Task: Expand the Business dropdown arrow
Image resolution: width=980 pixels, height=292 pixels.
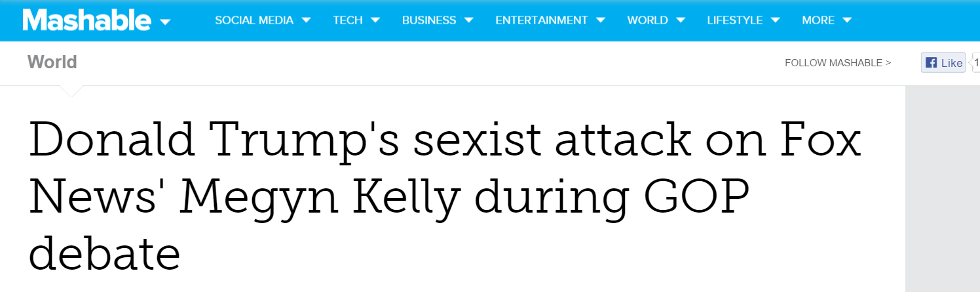Action: (469, 20)
